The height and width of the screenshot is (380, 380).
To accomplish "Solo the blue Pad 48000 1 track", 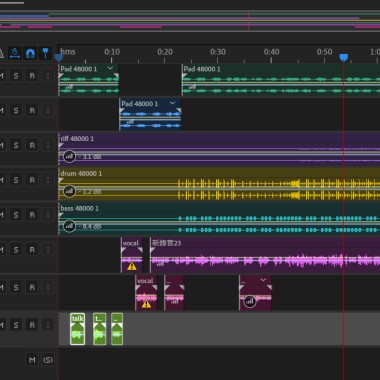I will pos(16,110).
